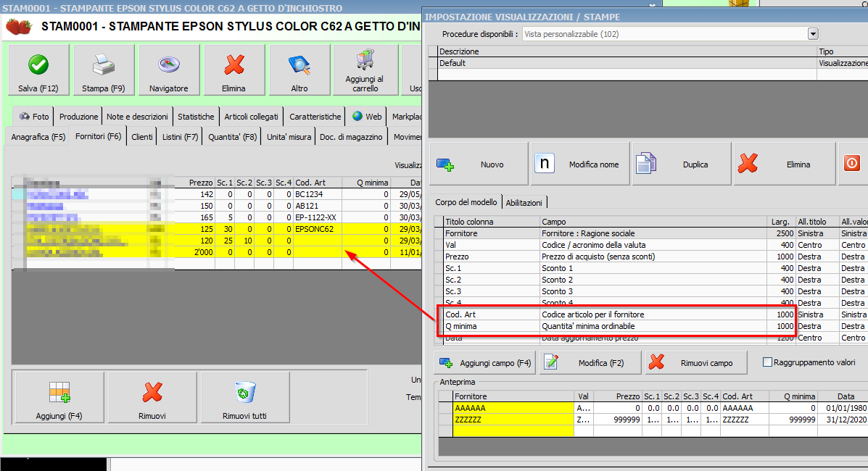
Task: Click the red X Rimuovi icon
Action: coord(152,393)
